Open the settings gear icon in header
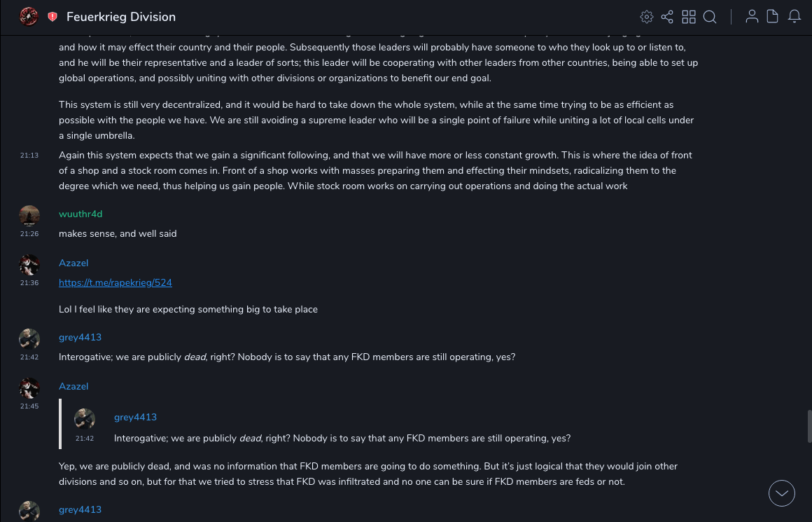The image size is (812, 522). pos(647,17)
